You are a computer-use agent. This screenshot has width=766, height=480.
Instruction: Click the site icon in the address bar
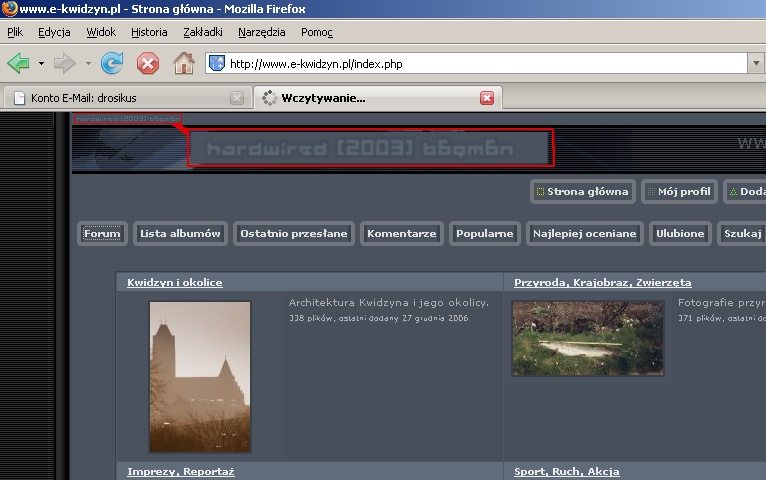(217, 63)
